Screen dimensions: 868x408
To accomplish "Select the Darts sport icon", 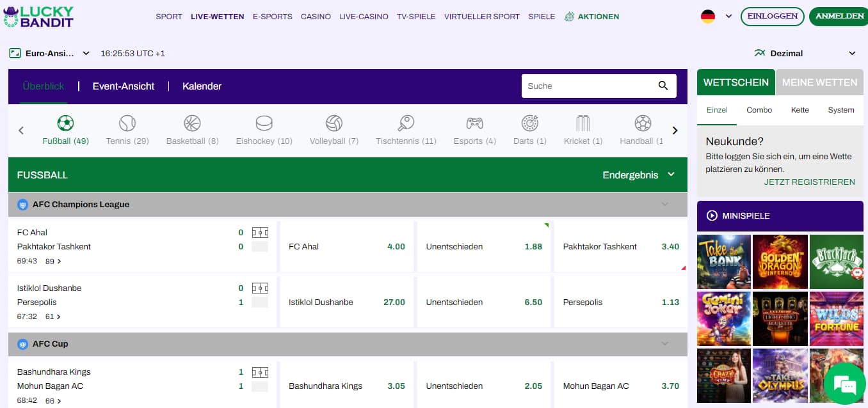I will pos(529,123).
